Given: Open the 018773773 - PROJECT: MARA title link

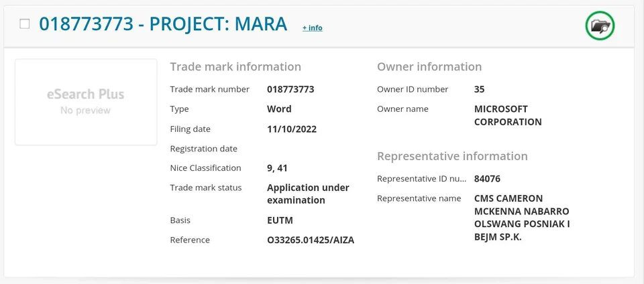Looking at the screenshot, I should [x=163, y=23].
